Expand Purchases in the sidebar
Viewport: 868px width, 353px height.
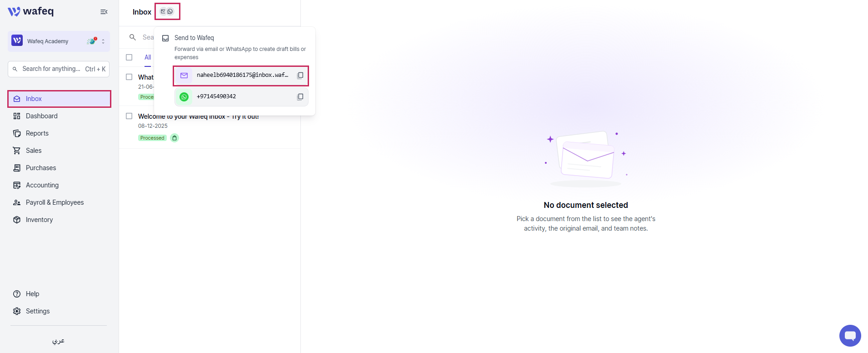[x=40, y=168]
